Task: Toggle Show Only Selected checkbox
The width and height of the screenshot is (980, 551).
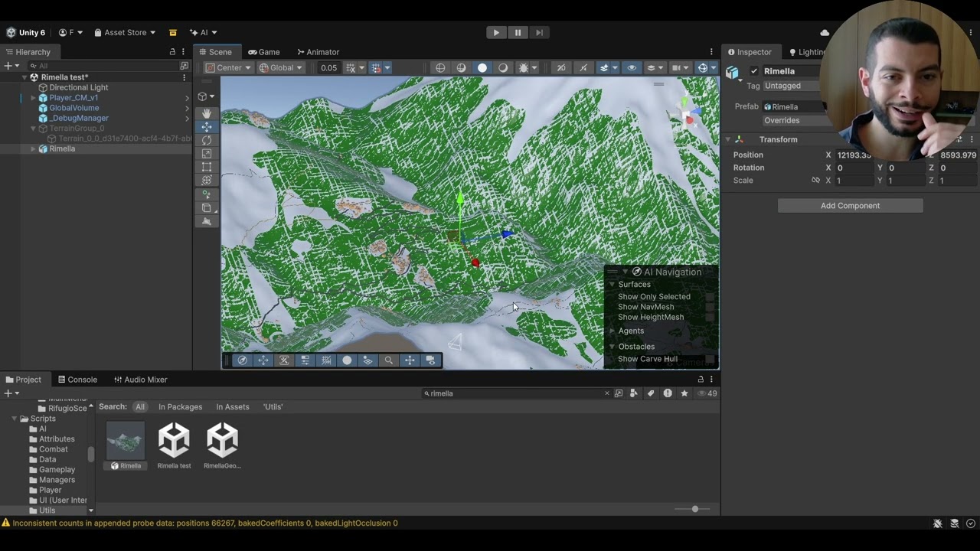Action: 710,297
